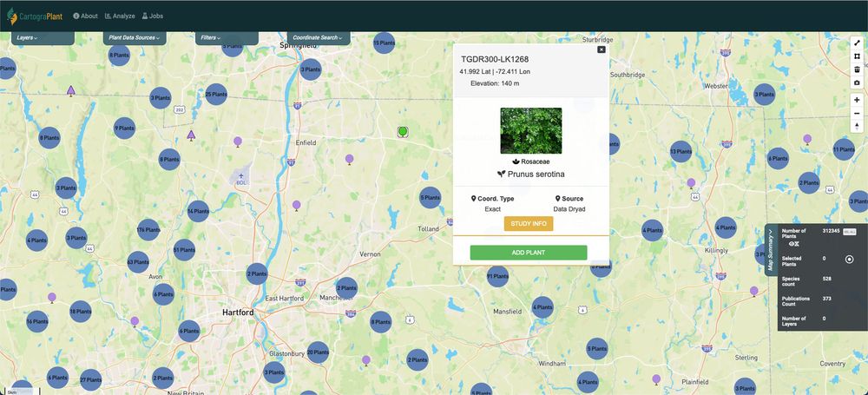Click the CartograPlant logo

35,16
